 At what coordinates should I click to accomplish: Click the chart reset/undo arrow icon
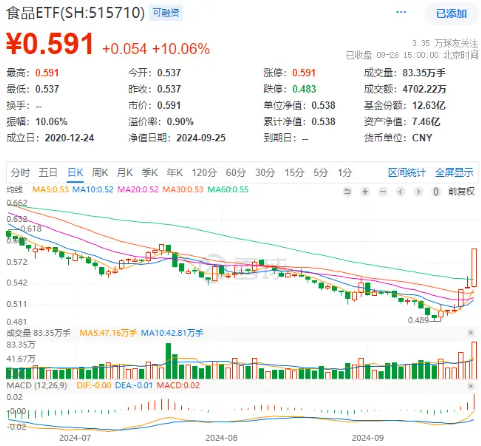tap(347, 192)
